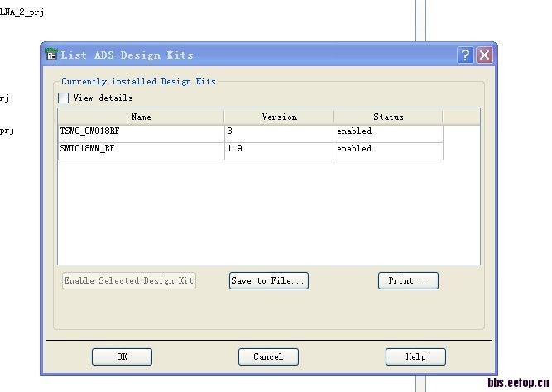Click version cell showing 1.9
552x392 pixels.
coord(279,151)
